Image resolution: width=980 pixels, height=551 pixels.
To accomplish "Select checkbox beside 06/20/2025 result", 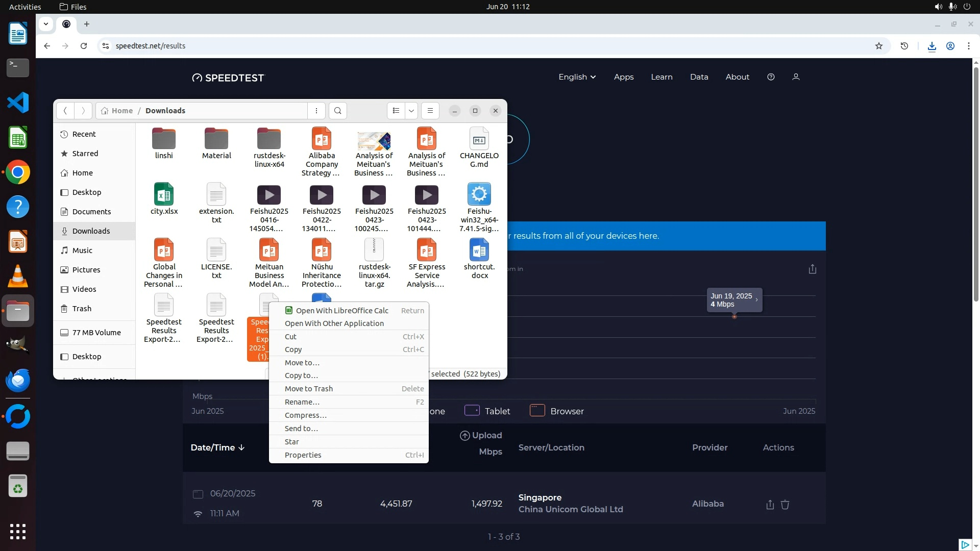I will pyautogui.click(x=198, y=494).
